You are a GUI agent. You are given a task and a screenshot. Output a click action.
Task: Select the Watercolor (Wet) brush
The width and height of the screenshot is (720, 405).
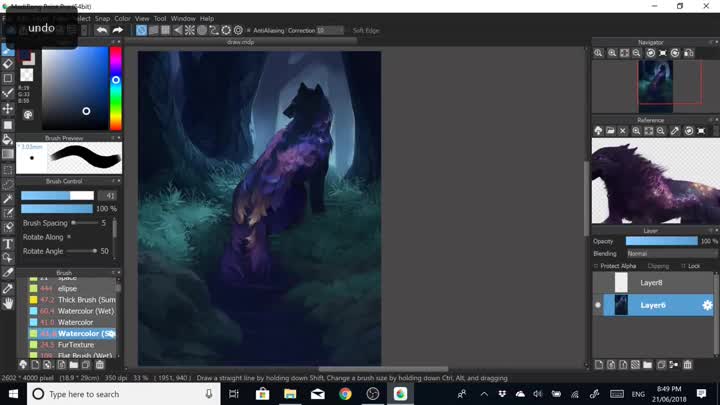click(72, 311)
